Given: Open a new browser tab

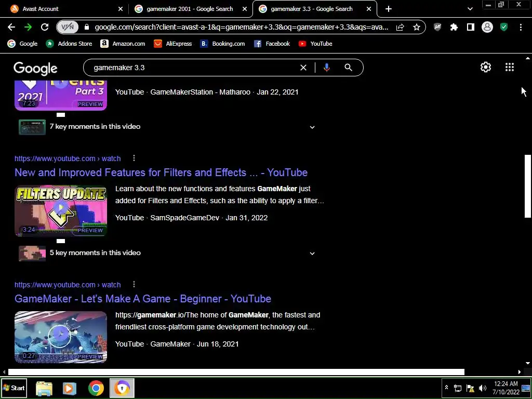Looking at the screenshot, I should (389, 9).
